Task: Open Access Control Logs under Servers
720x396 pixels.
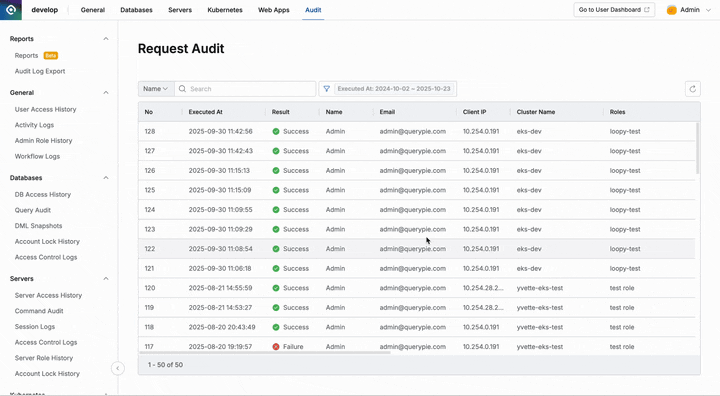Action: tap(46, 342)
